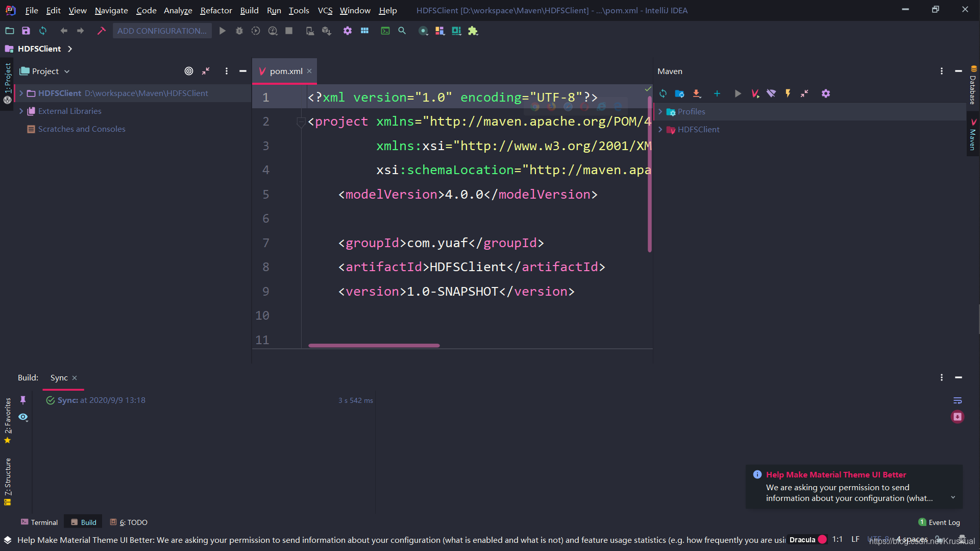980x551 pixels.
Task: Collapse all in Maven panel toolbar
Action: tap(804, 93)
